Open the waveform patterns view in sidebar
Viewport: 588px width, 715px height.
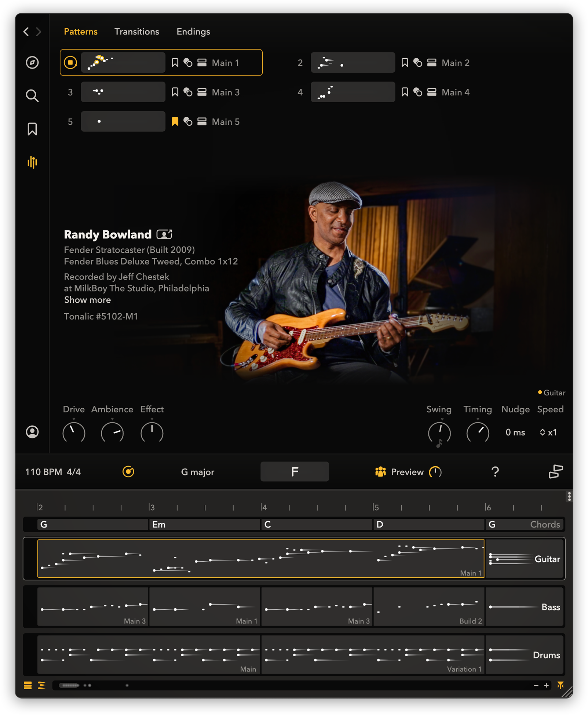pos(32,162)
